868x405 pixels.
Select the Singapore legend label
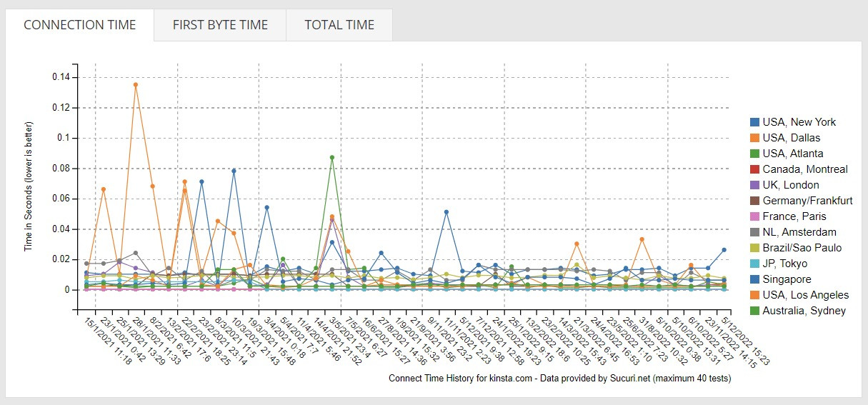pyautogui.click(x=787, y=279)
